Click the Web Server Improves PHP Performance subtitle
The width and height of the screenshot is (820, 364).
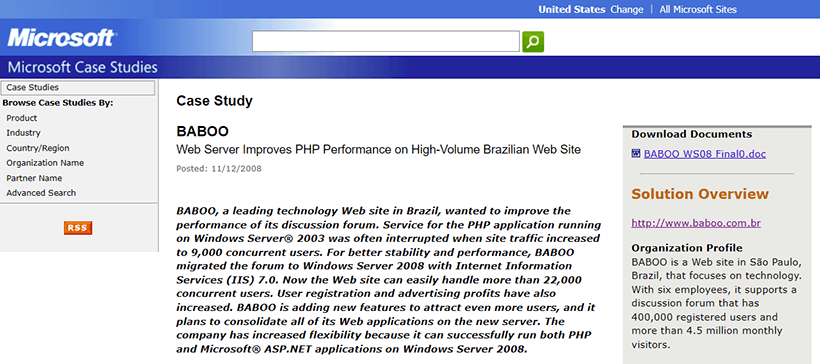[x=379, y=150]
